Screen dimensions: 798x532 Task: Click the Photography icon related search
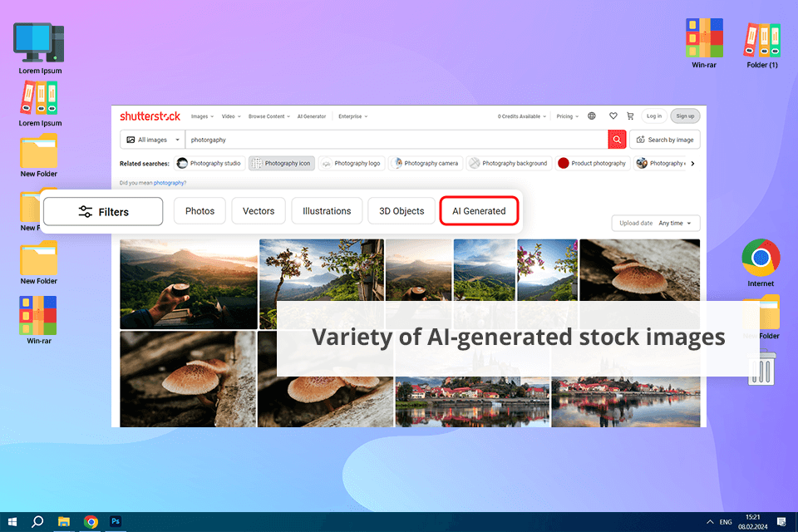[x=282, y=164]
